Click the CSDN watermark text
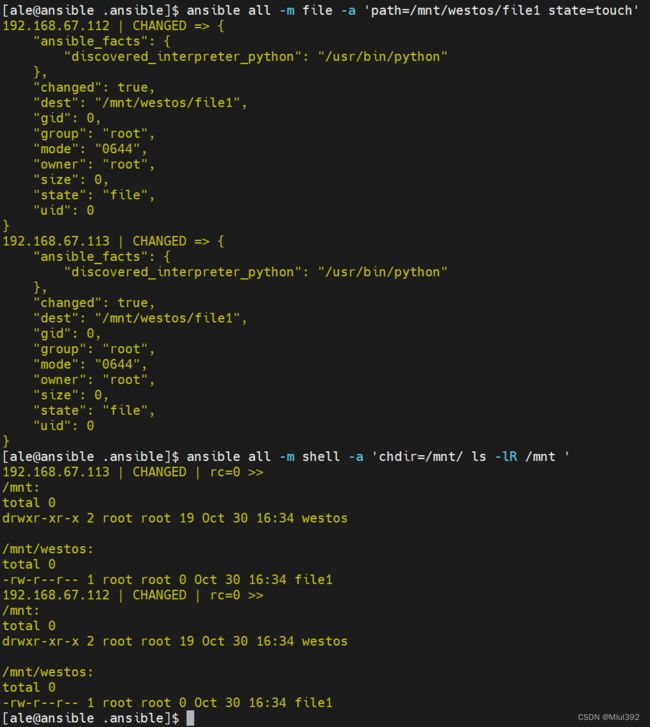650x727 pixels. 608,717
